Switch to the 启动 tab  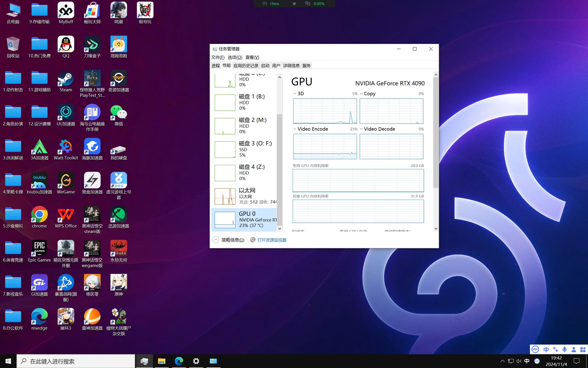[x=265, y=66]
